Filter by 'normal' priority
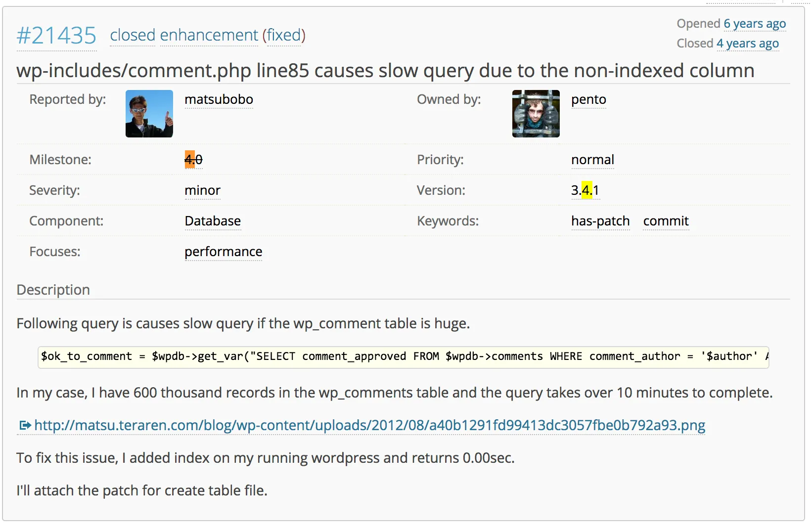The width and height of the screenshot is (811, 532). [x=592, y=160]
